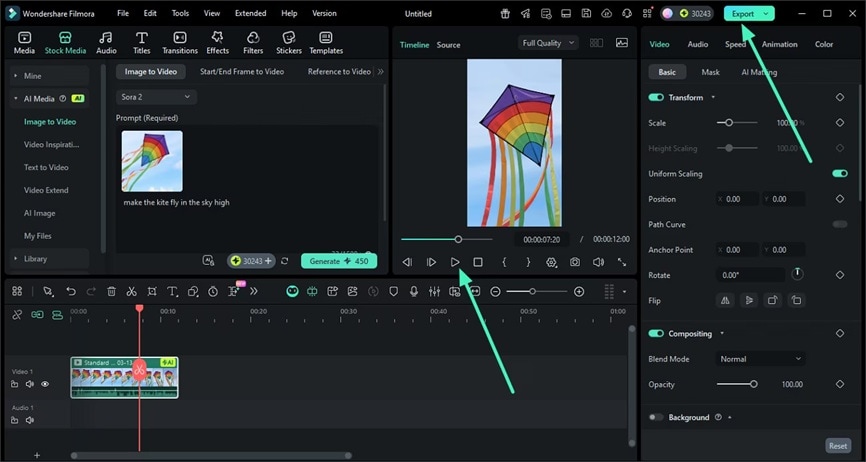Open the Extended menu
This screenshot has height=462, width=866.
[x=250, y=14]
